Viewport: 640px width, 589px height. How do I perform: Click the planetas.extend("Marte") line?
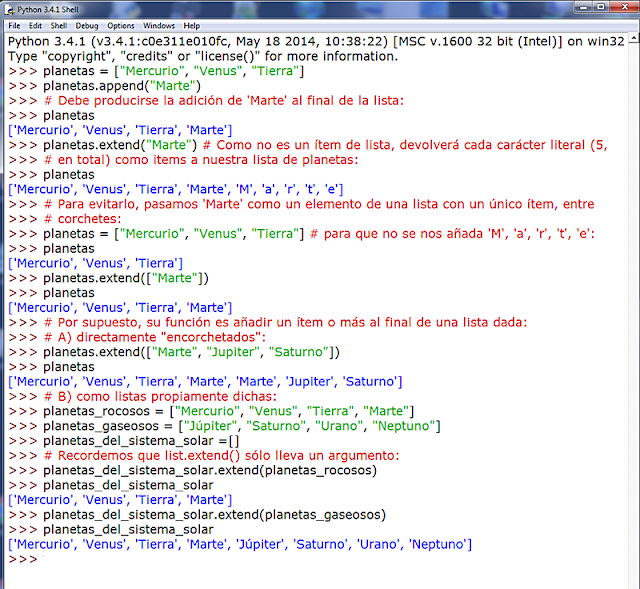(308, 145)
